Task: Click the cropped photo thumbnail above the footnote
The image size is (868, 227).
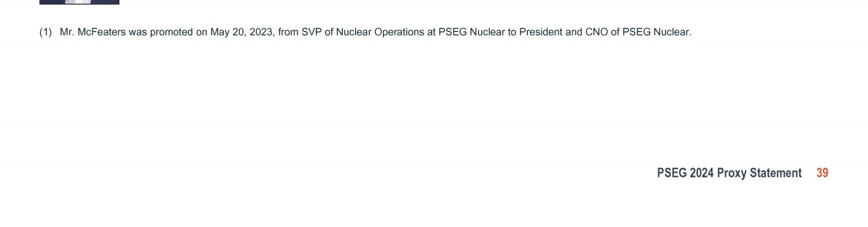Action: click(80, 2)
